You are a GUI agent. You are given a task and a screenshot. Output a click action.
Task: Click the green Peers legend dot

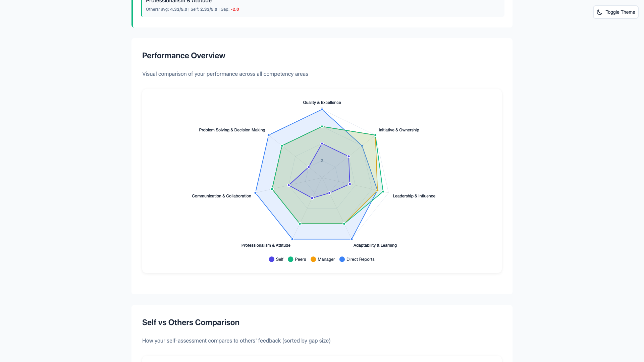click(x=290, y=259)
